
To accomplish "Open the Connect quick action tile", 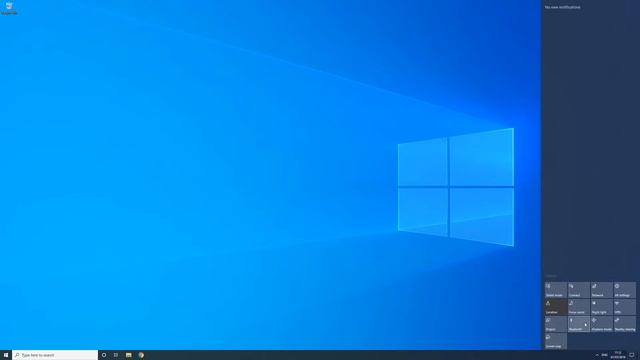I will coord(579,290).
